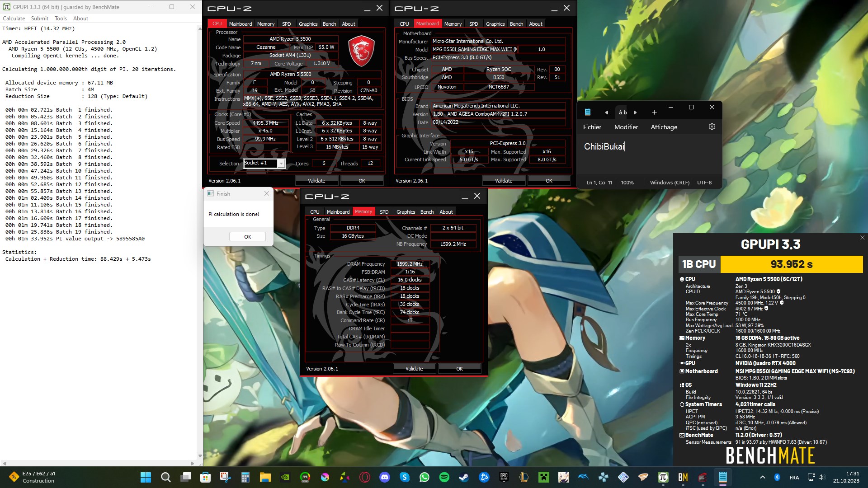Screen dimensions: 868x488
Task: Switch to CPU-Z taskbar icon
Action: click(703, 477)
